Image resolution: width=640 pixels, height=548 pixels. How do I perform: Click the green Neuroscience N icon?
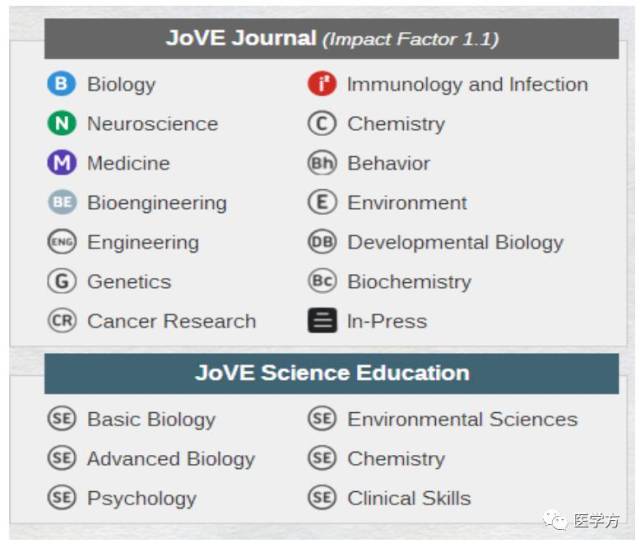click(62, 123)
